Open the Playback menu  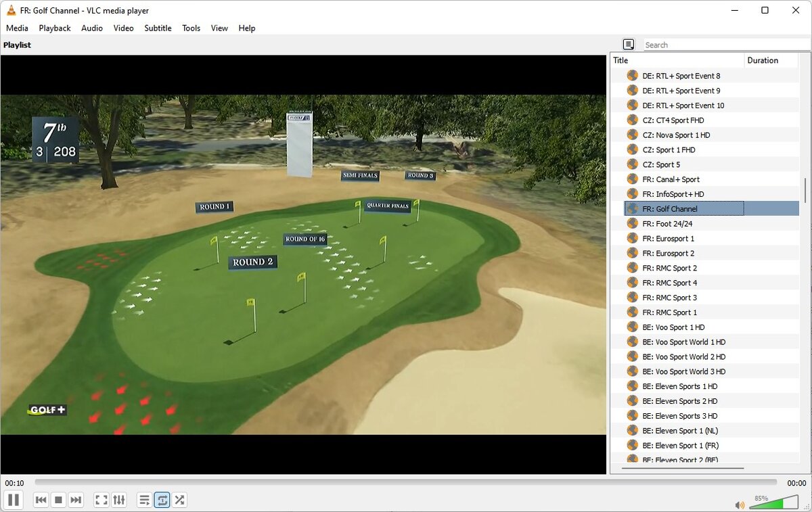click(x=55, y=28)
